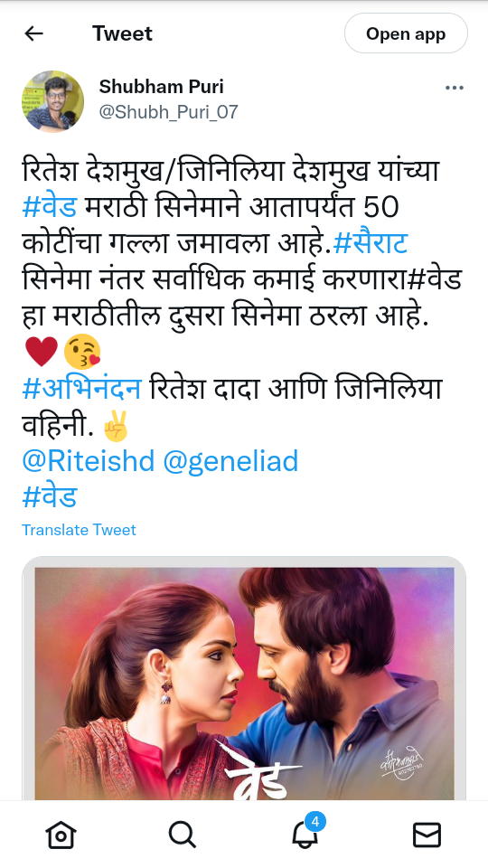Click the Tweet header title

[x=122, y=33]
